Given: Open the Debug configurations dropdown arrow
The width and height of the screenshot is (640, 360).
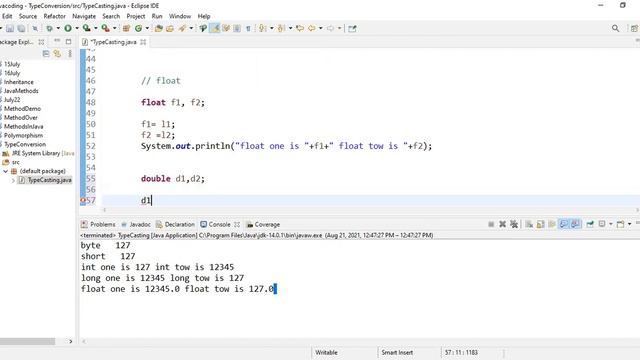Looking at the screenshot, I should coord(58,29).
